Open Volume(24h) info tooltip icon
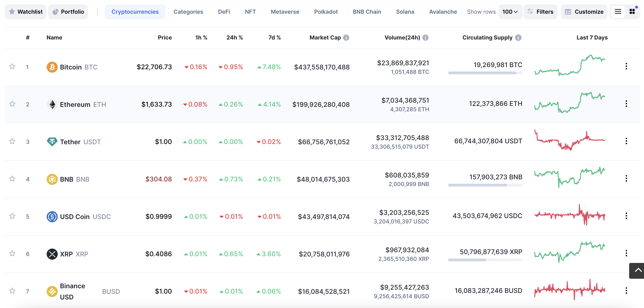This screenshot has width=644, height=308. [425, 38]
